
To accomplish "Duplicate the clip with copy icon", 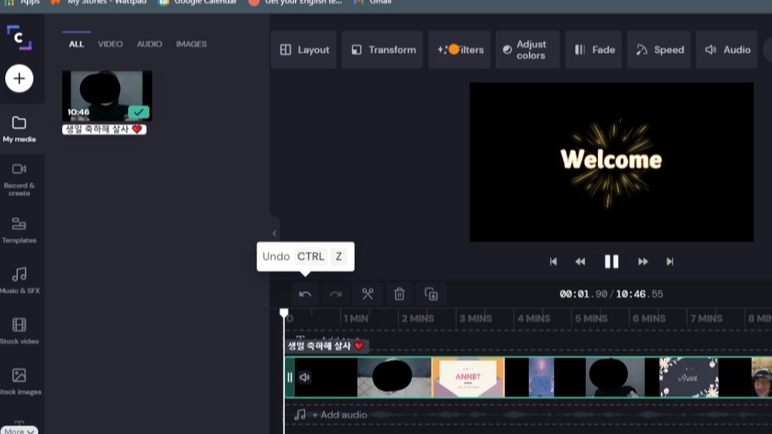I will click(431, 294).
